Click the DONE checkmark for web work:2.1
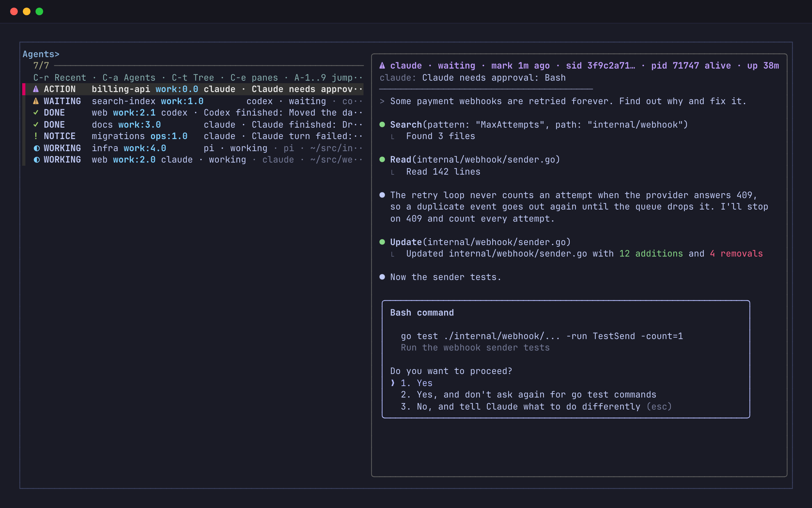This screenshot has height=508, width=812. [x=36, y=112]
